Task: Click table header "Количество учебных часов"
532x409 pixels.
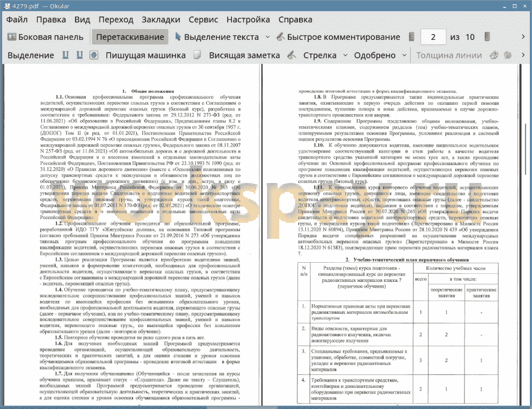Action: [456, 268]
